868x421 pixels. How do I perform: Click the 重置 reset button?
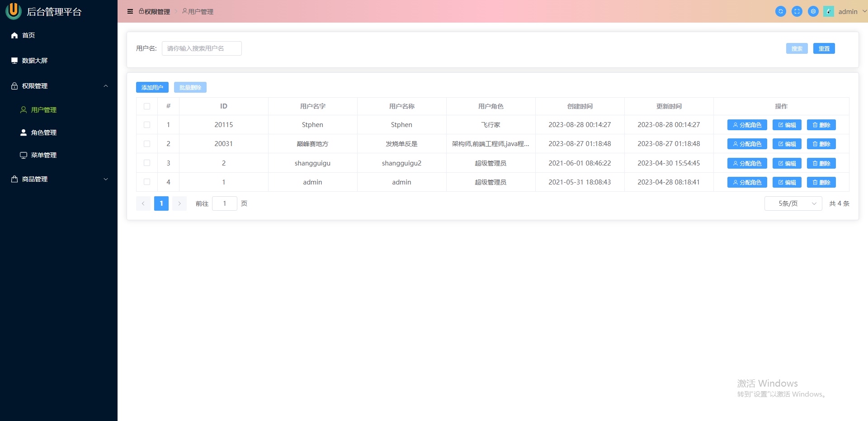coord(824,48)
